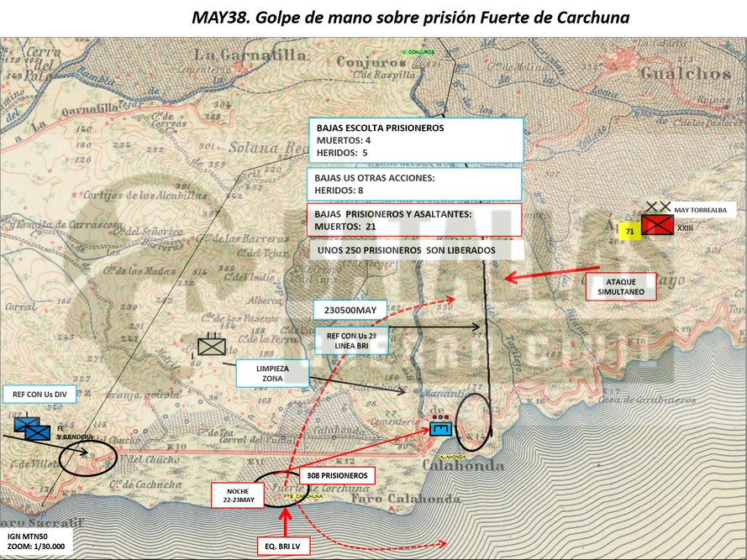Click the large Calahonda town name

[463, 466]
